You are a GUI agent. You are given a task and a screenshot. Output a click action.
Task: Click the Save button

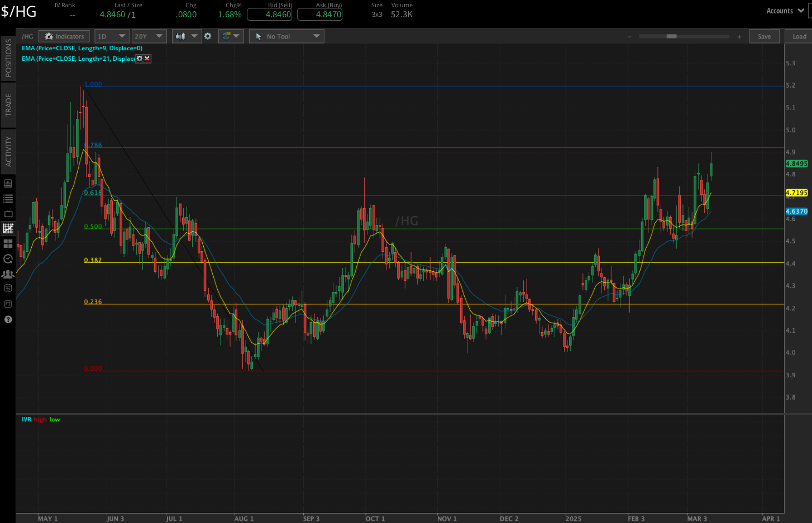(x=764, y=36)
